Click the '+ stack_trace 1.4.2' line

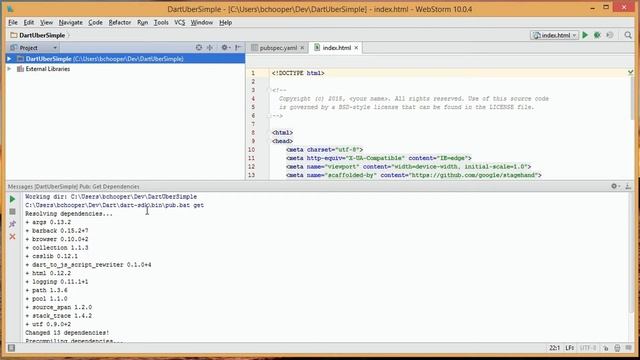[58, 316]
